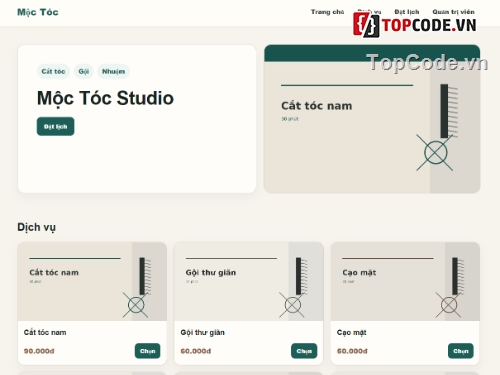
Task: Select the Cắt tóc tag chip
Action: tap(53, 71)
